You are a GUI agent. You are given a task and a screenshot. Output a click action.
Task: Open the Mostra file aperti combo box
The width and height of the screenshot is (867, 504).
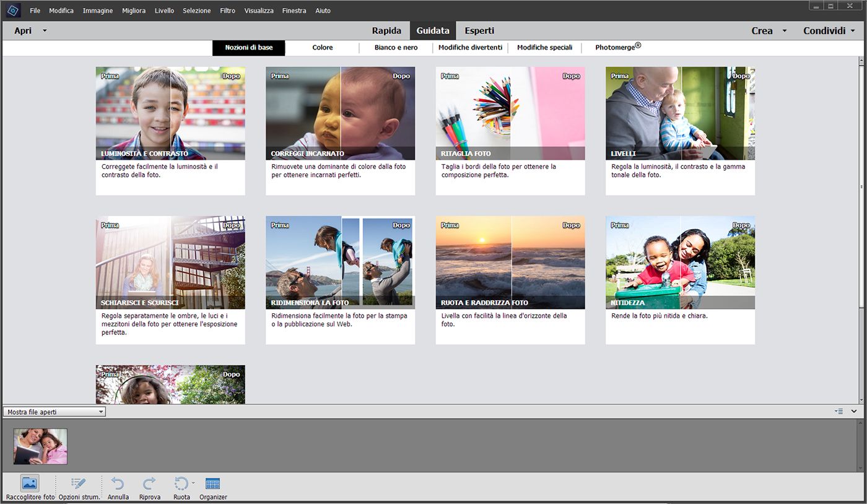(54, 412)
